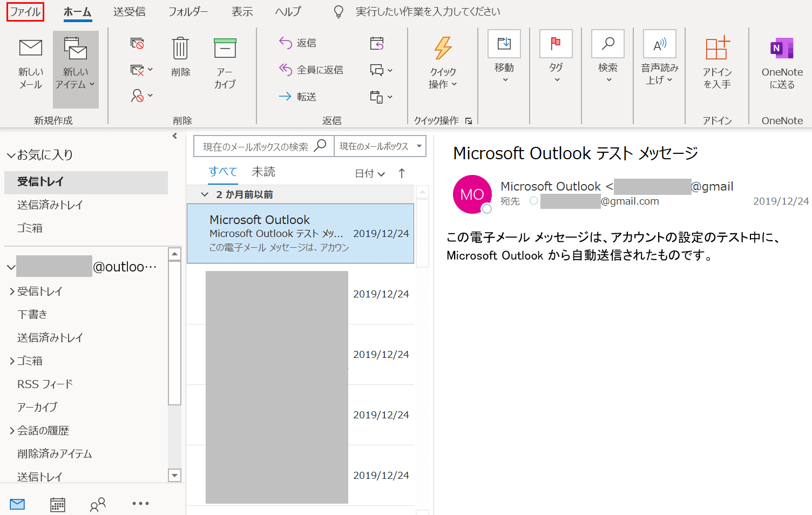This screenshot has height=515, width=812.
Task: Click the New Mail (新しいメール) icon
Action: coord(31,49)
